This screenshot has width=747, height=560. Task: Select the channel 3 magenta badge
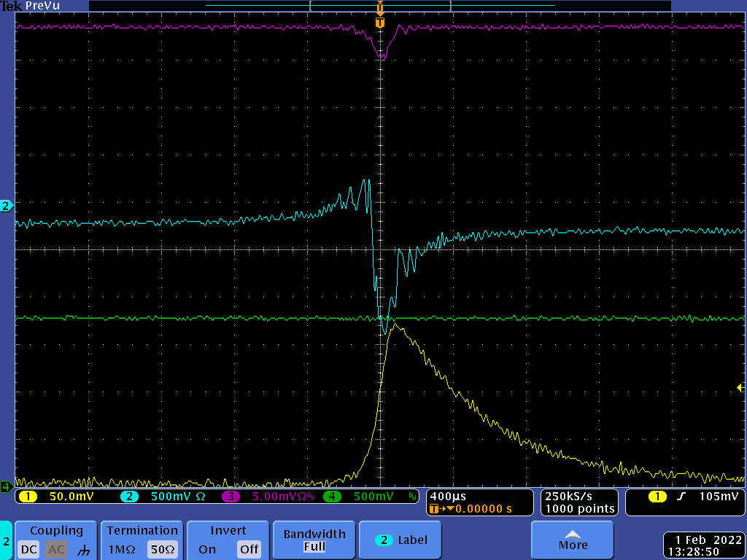231,497
